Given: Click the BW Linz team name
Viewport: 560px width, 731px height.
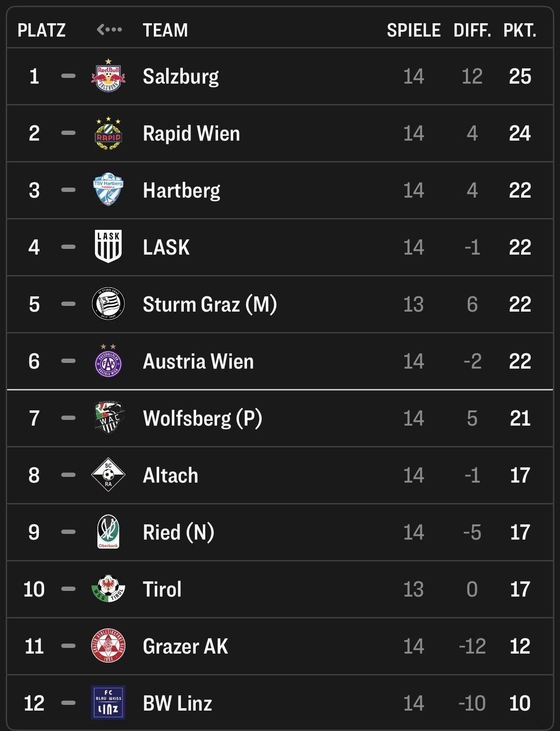Looking at the screenshot, I should (x=177, y=703).
